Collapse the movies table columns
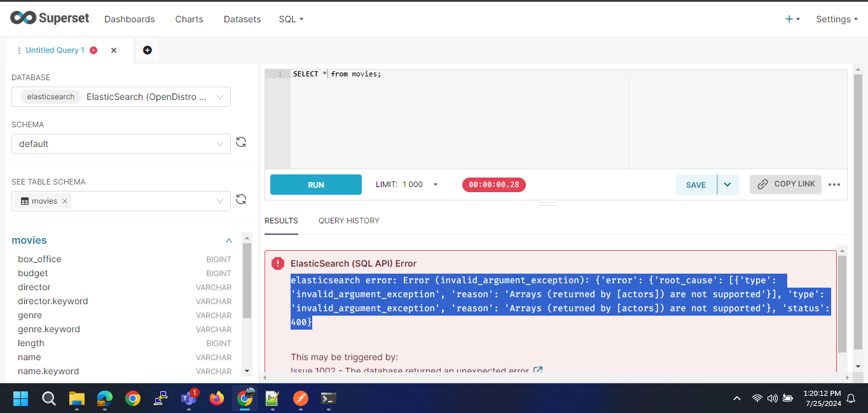The width and height of the screenshot is (868, 413). point(229,241)
